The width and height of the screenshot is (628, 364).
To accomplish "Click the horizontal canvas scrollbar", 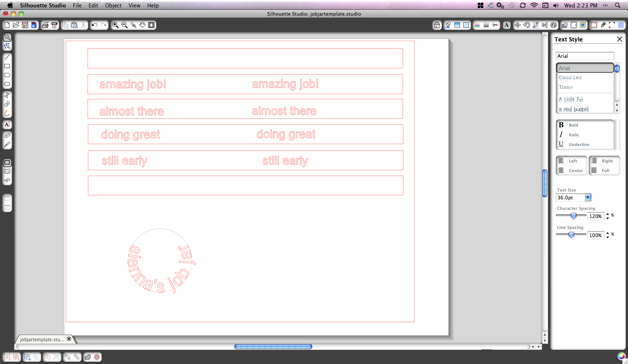I will click(273, 346).
